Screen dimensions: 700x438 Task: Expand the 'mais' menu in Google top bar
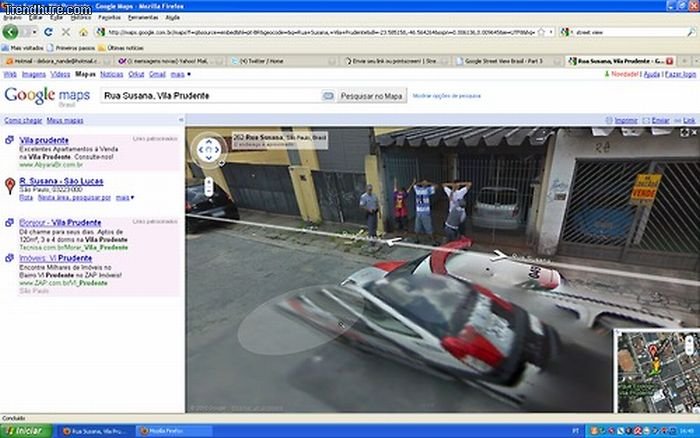pyautogui.click(x=178, y=74)
